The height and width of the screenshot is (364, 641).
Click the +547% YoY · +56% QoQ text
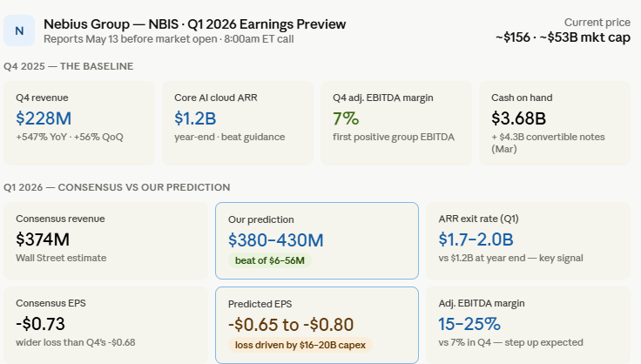tap(70, 137)
